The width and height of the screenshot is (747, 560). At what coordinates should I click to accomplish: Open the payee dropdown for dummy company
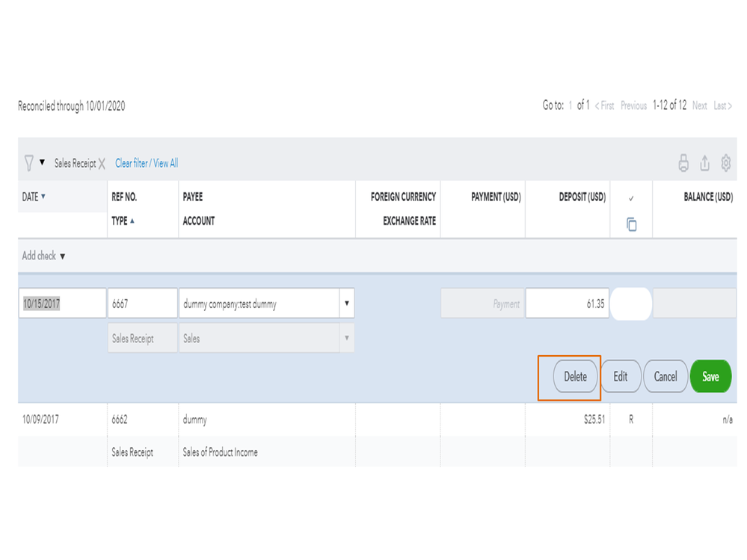coord(346,304)
